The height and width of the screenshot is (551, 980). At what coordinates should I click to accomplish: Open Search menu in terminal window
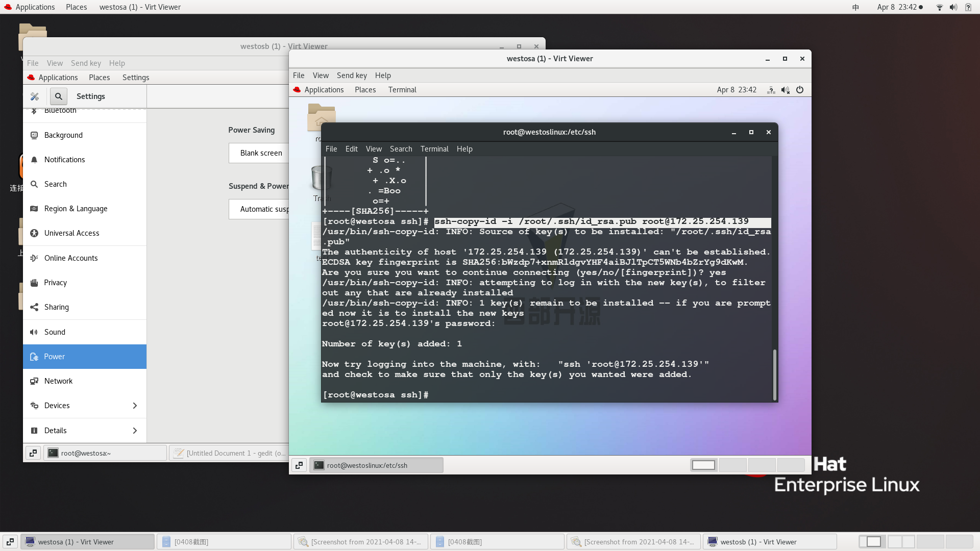[x=401, y=149]
